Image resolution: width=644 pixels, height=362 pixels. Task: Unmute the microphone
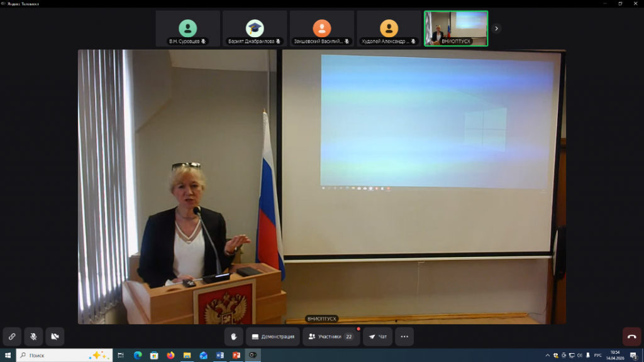point(33,336)
